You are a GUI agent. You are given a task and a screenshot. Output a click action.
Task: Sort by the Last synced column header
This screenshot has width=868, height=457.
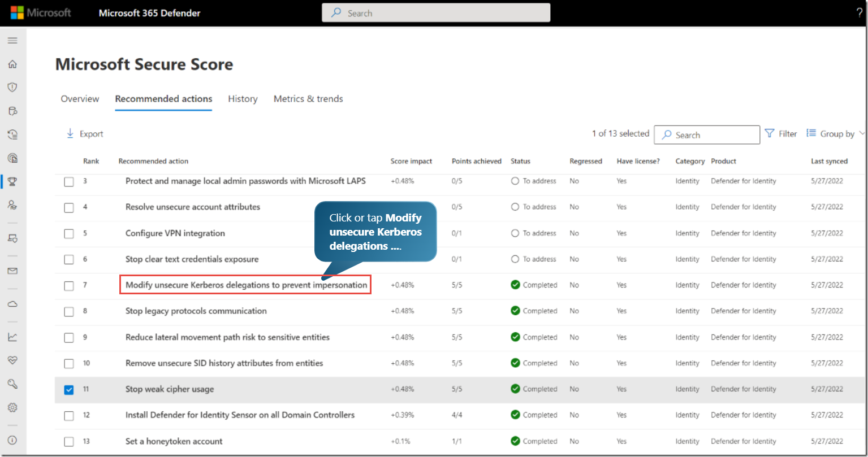tap(829, 161)
